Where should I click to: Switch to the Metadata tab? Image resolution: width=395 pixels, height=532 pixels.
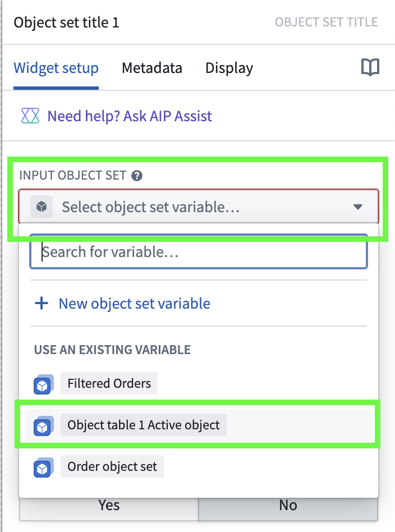(151, 67)
